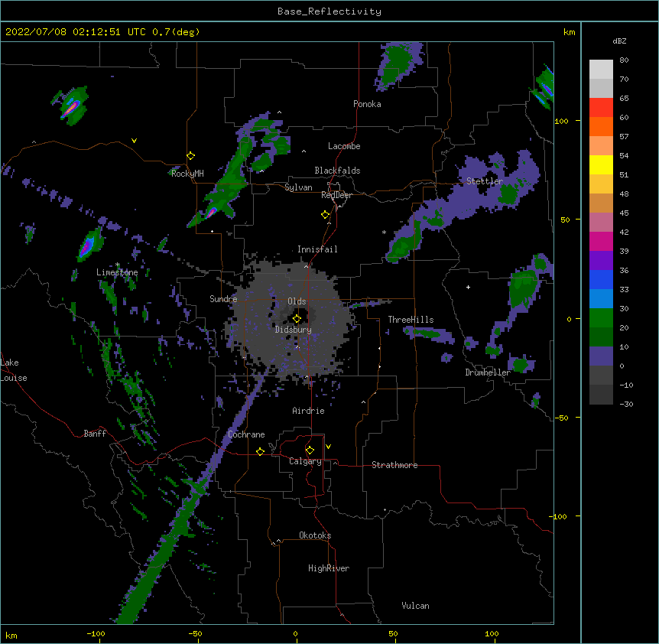Image resolution: width=659 pixels, height=644 pixels.
Task: Select the darkest gray -10 to -30 swatch
Action: (601, 395)
